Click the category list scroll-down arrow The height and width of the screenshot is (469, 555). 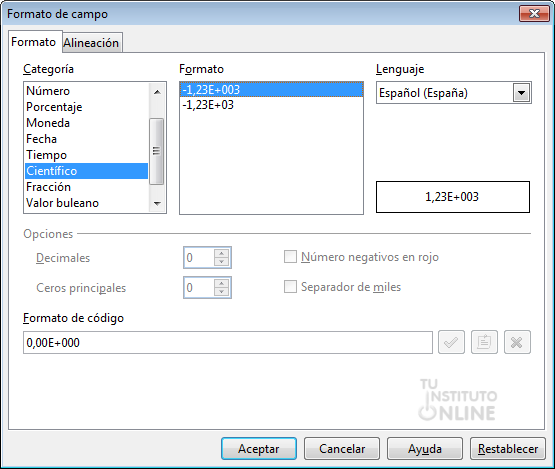tap(157, 203)
